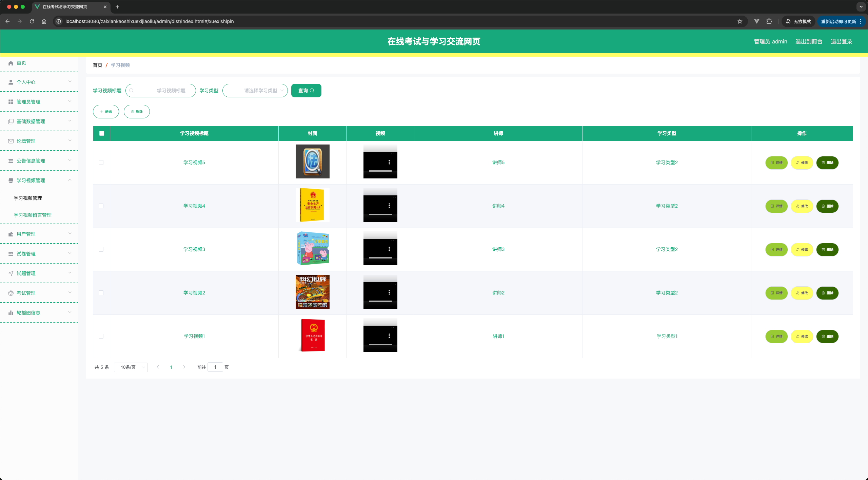The width and height of the screenshot is (868, 480).
Task: Click the 首页 breadcrumb link
Action: click(98, 65)
